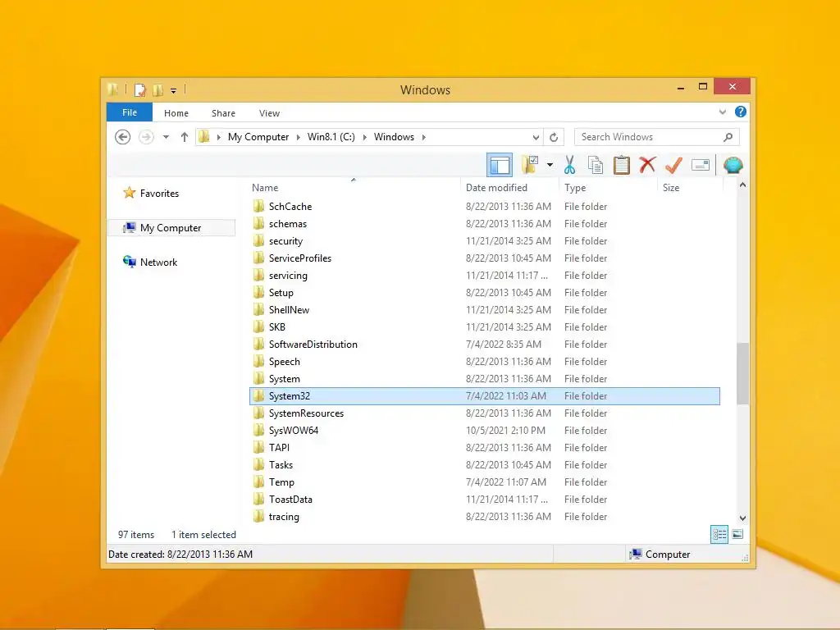The height and width of the screenshot is (630, 840).
Task: Open Customize Quick Access Toolbar dropdown
Action: tap(174, 90)
